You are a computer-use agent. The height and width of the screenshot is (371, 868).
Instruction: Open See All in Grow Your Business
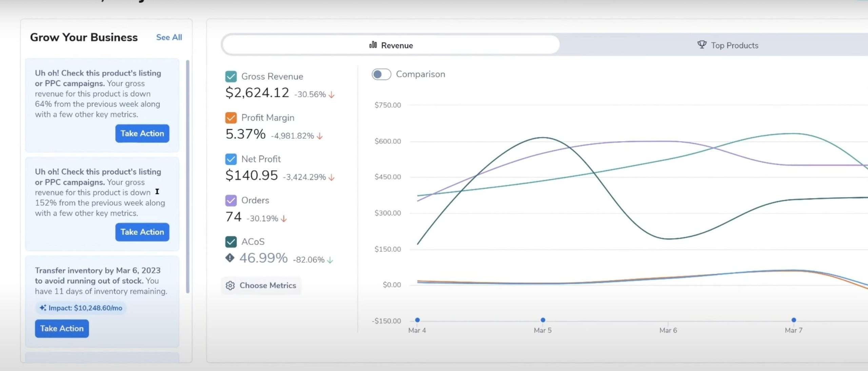pos(169,37)
